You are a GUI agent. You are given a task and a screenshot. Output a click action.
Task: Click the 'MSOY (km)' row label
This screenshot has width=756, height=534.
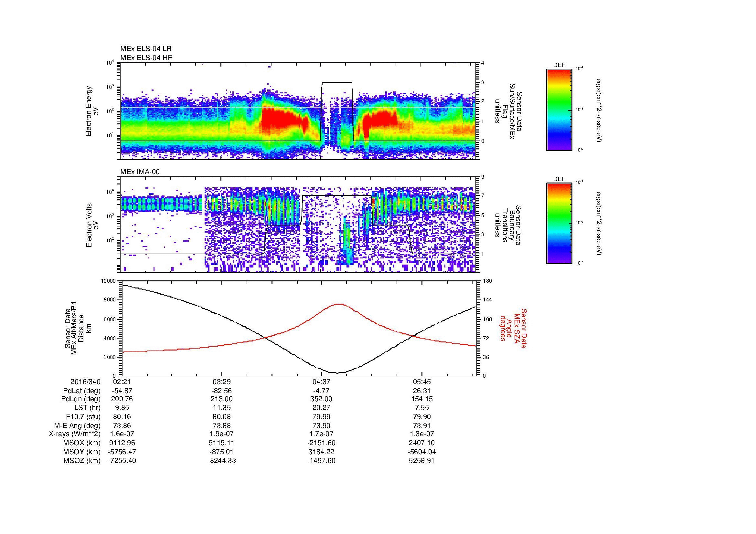pyautogui.click(x=82, y=452)
